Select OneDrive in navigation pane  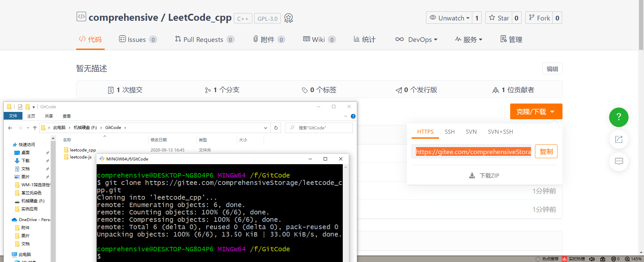click(31, 220)
